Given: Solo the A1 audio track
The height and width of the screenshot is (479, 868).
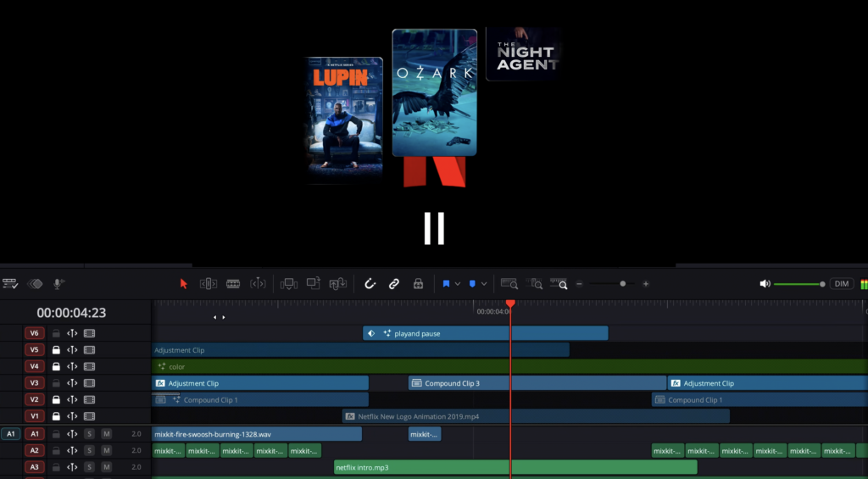Looking at the screenshot, I should click(89, 434).
